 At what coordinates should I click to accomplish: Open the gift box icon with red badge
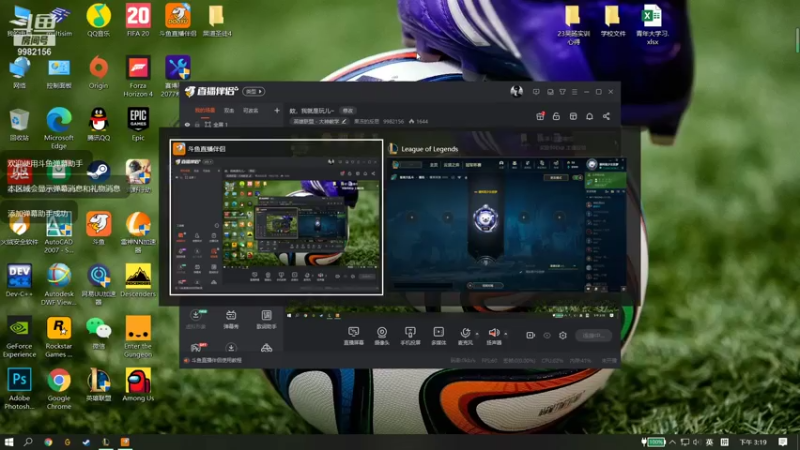click(x=540, y=116)
